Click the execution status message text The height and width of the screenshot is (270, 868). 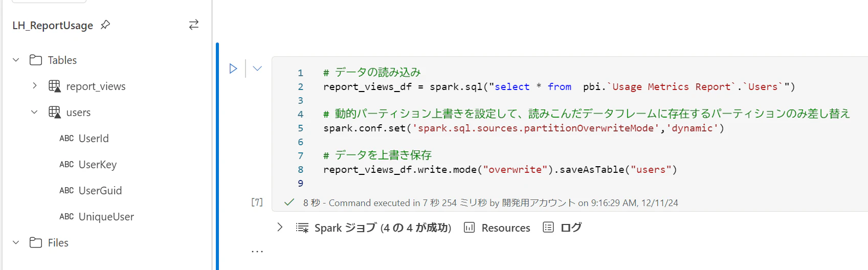[491, 203]
